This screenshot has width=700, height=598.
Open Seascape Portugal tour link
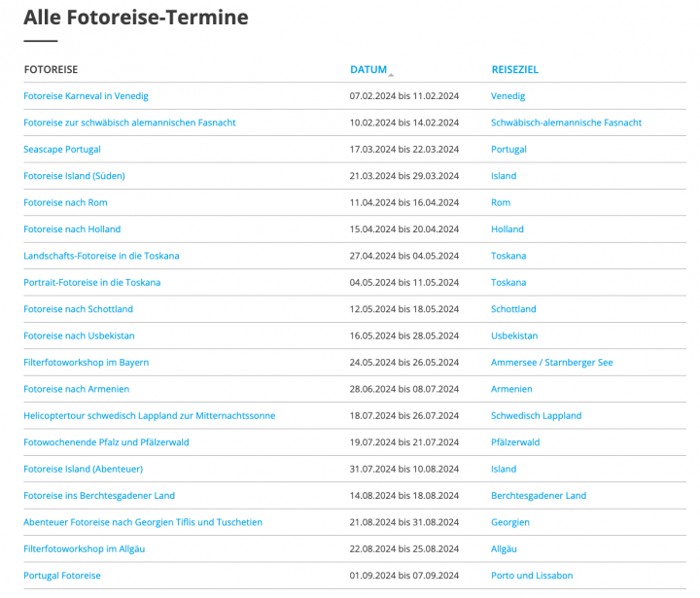coord(62,149)
